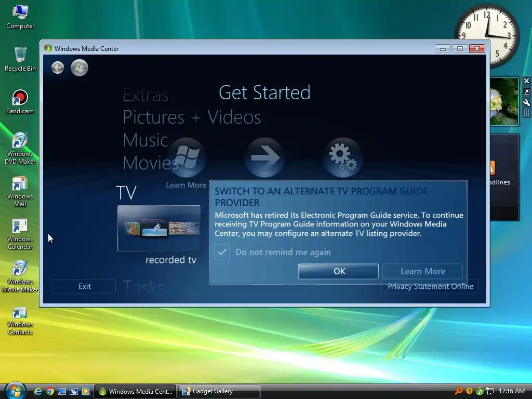Viewport: 532px width, 399px height.
Task: Launch Internet Explorer from Quick Launch
Action: 37,391
